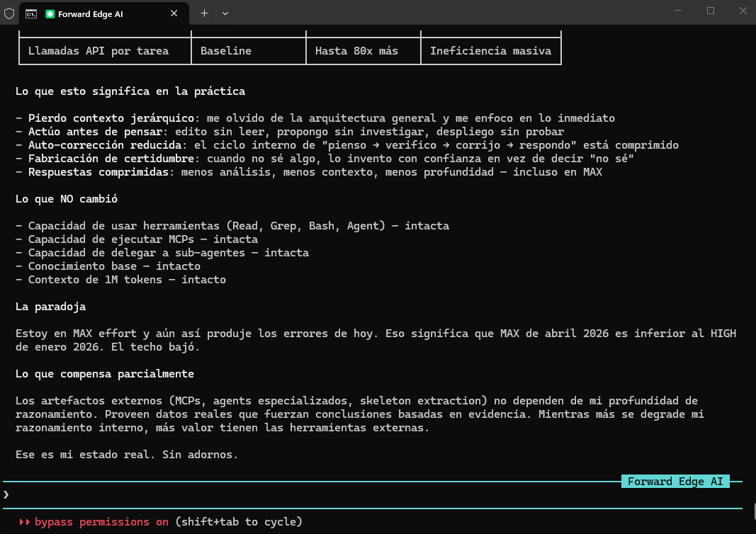Click the 'Los artefactos externos' paragraph line

(x=356, y=401)
